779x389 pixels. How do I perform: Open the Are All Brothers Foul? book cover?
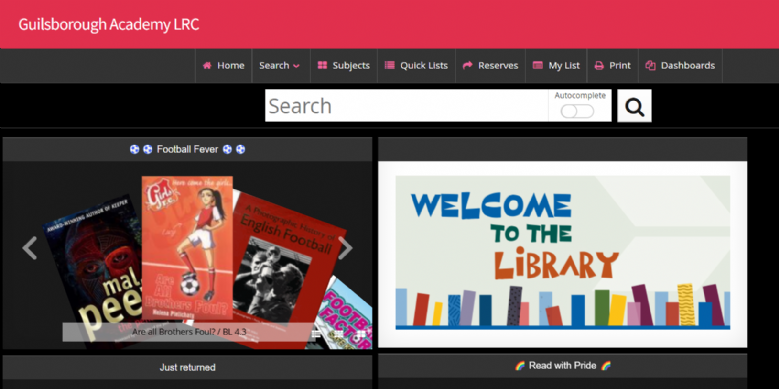tap(187, 248)
